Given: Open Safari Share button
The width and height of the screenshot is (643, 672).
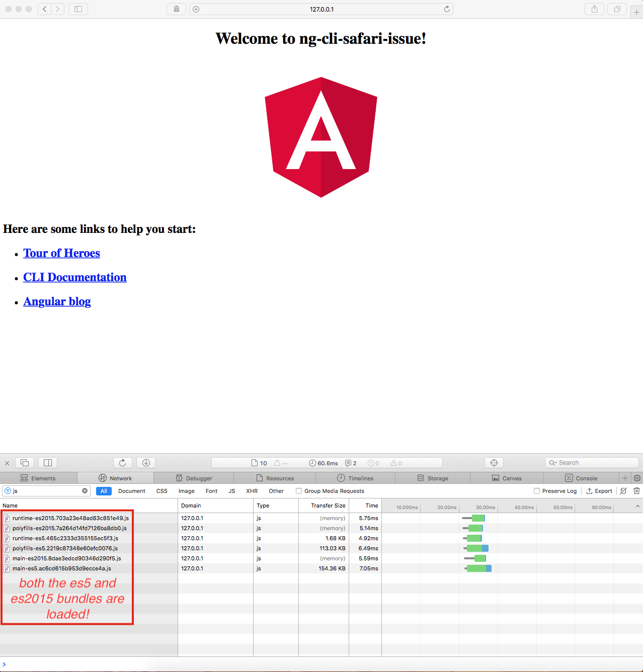Looking at the screenshot, I should click(x=594, y=9).
